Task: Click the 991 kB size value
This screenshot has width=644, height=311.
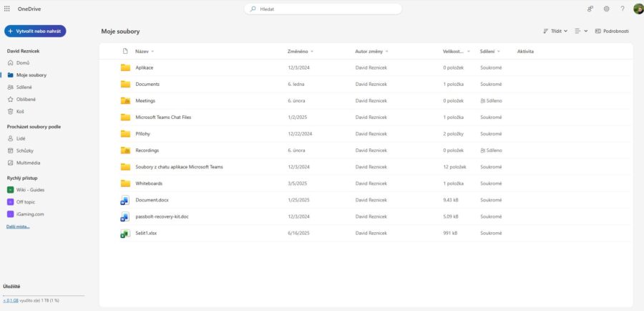Action: (x=450, y=233)
